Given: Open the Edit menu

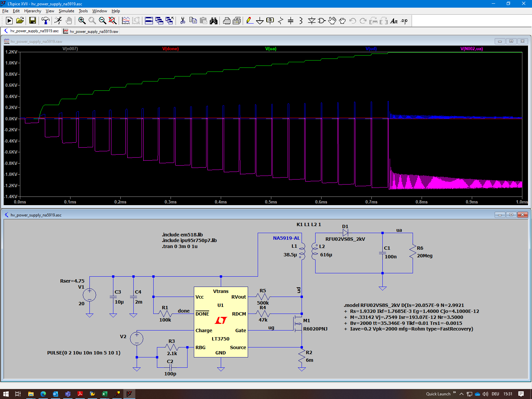Looking at the screenshot, I should [16, 11].
